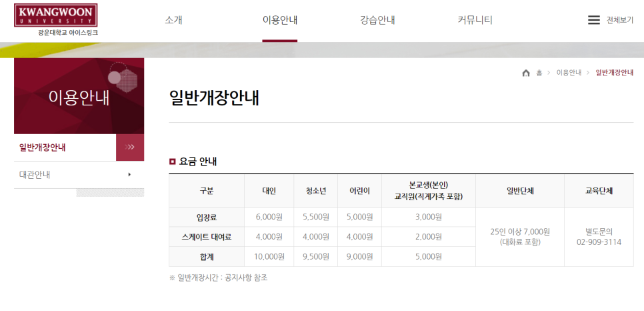
Task: Click the 02-909-3114 phone number
Action: point(599,242)
